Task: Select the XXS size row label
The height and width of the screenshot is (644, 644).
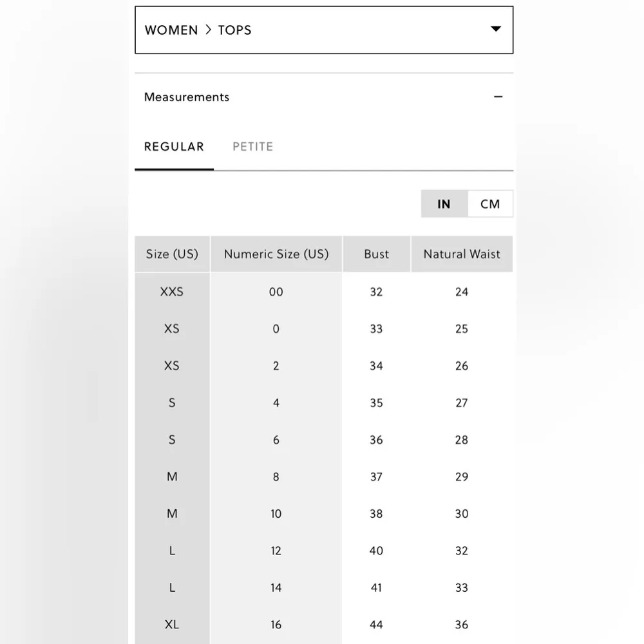Action: [x=172, y=292]
